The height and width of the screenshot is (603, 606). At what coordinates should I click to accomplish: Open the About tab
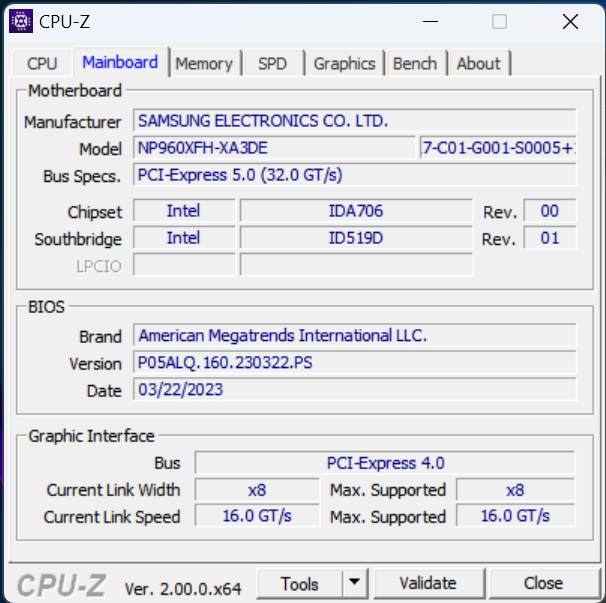(x=479, y=63)
